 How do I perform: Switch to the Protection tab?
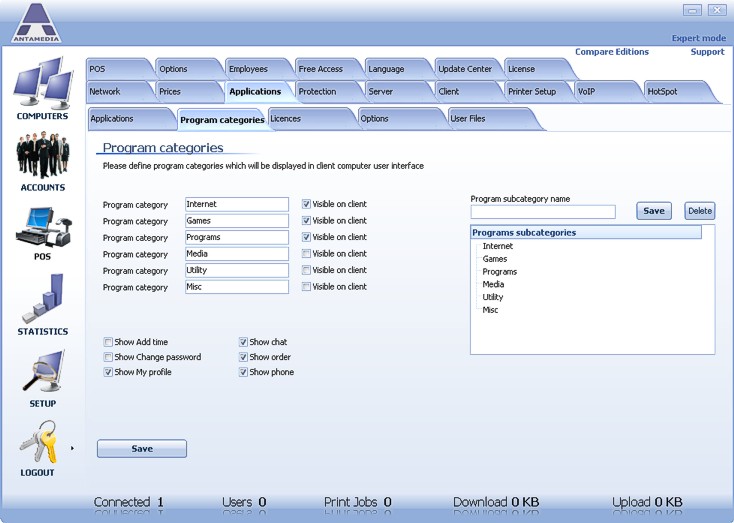click(327, 92)
